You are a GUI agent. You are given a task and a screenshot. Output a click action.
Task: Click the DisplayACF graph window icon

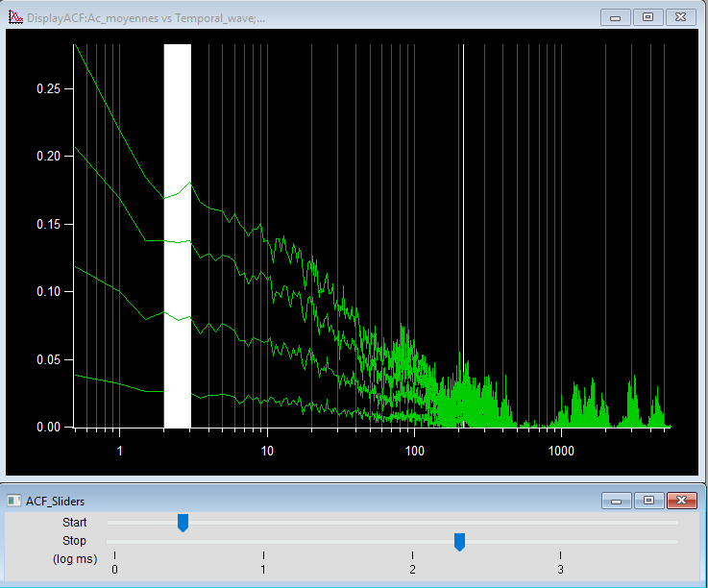[x=15, y=17]
